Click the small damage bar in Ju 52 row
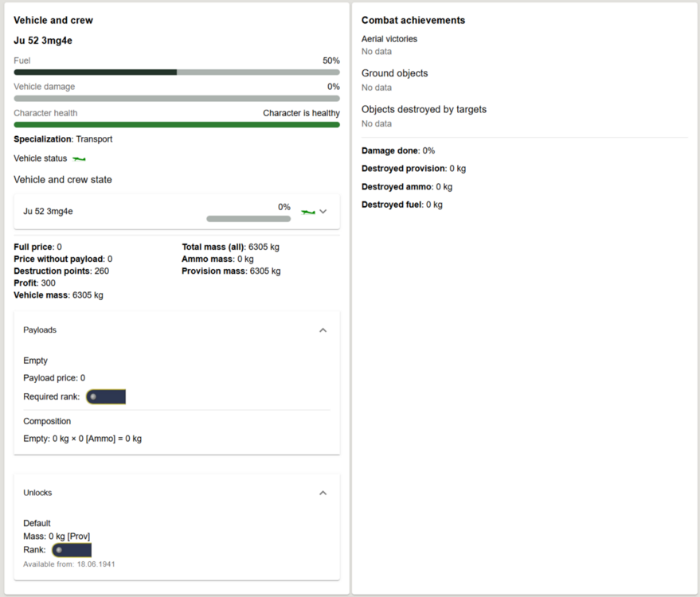Screen dimensions: 700x597 tap(248, 219)
